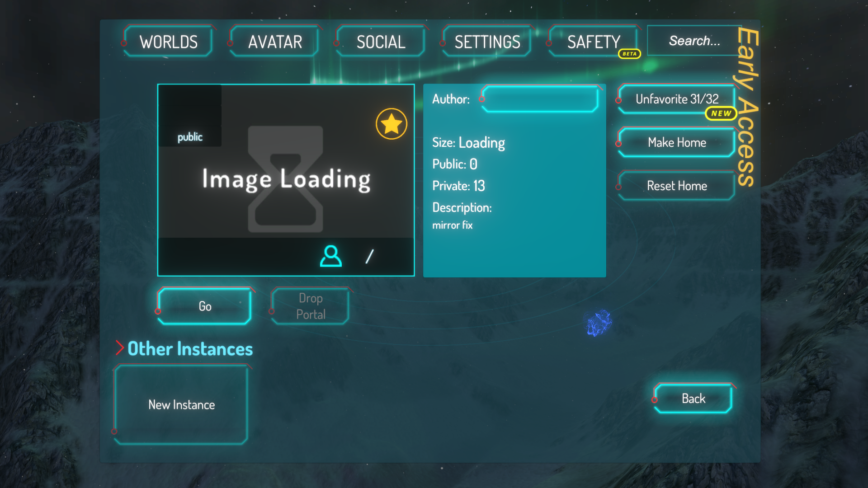Click the 'Public: 0' text
Image resolution: width=868 pixels, height=488 pixels.
click(455, 164)
